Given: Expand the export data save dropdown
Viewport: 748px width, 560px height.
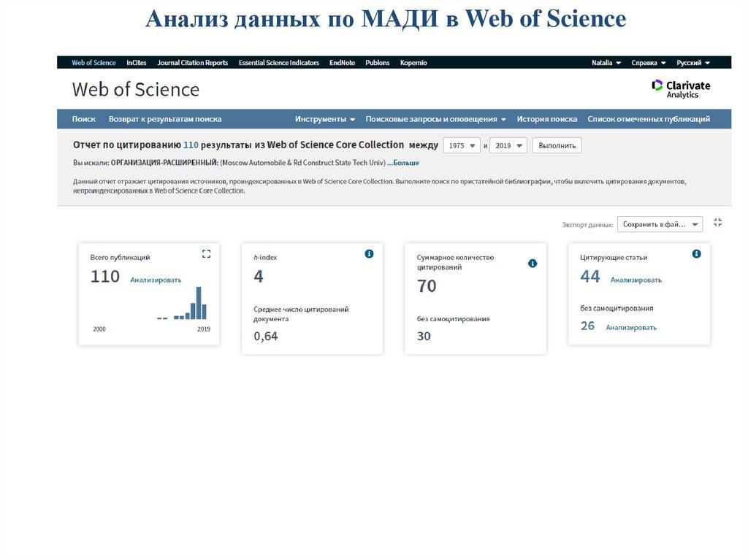Looking at the screenshot, I should pyautogui.click(x=660, y=224).
